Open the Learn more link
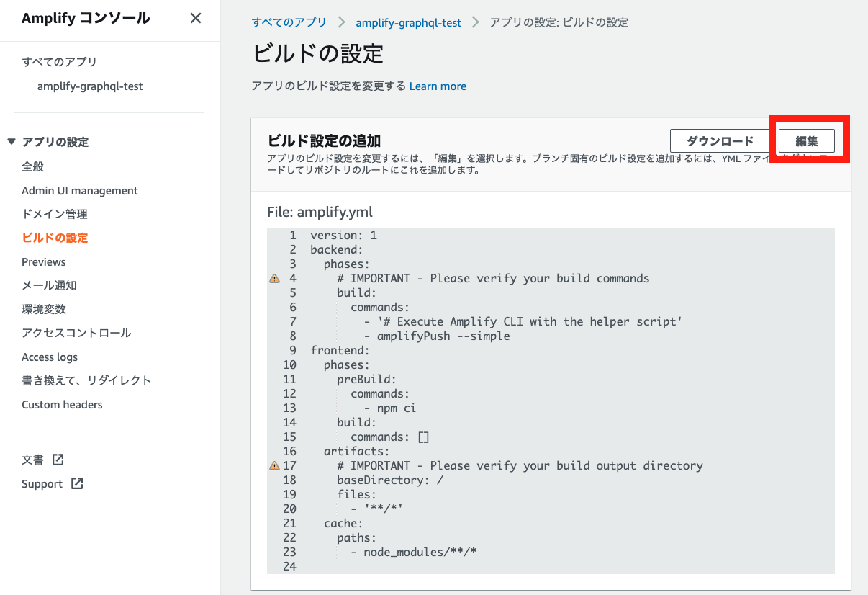The width and height of the screenshot is (868, 595). point(438,86)
